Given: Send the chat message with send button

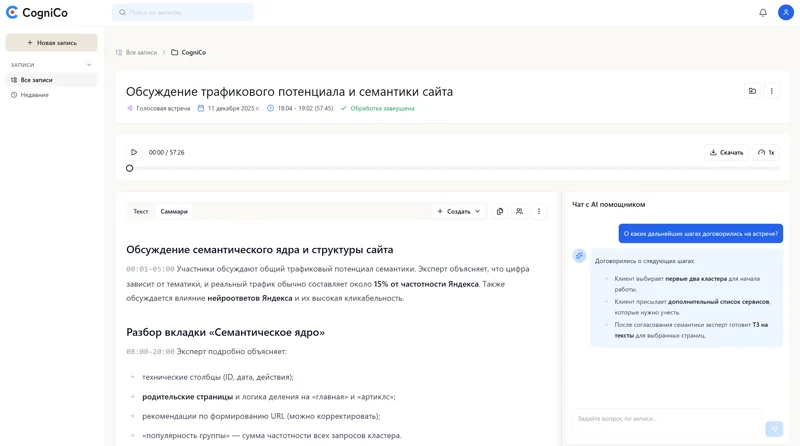Looking at the screenshot, I should [774, 429].
